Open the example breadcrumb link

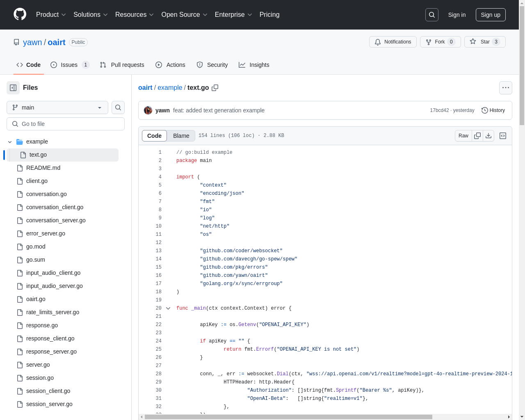170,88
